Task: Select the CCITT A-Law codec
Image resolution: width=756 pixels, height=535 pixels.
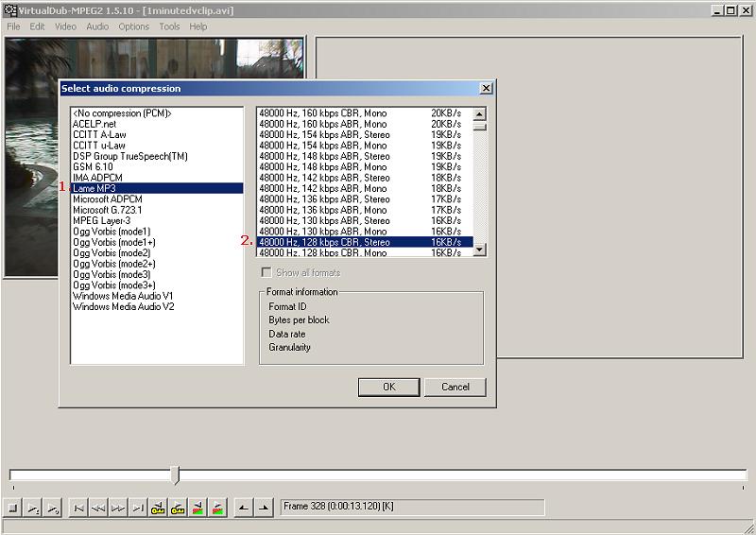Action: (157, 134)
